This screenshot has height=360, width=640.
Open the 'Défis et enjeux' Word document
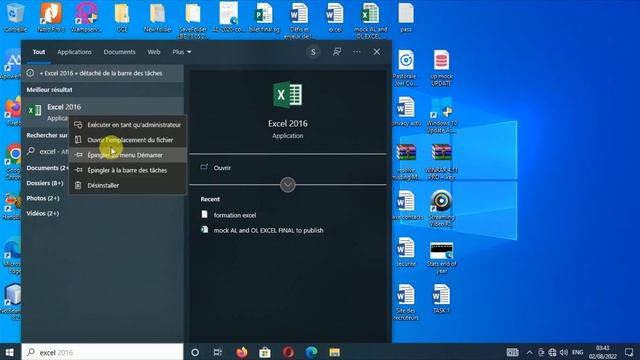tap(299, 20)
